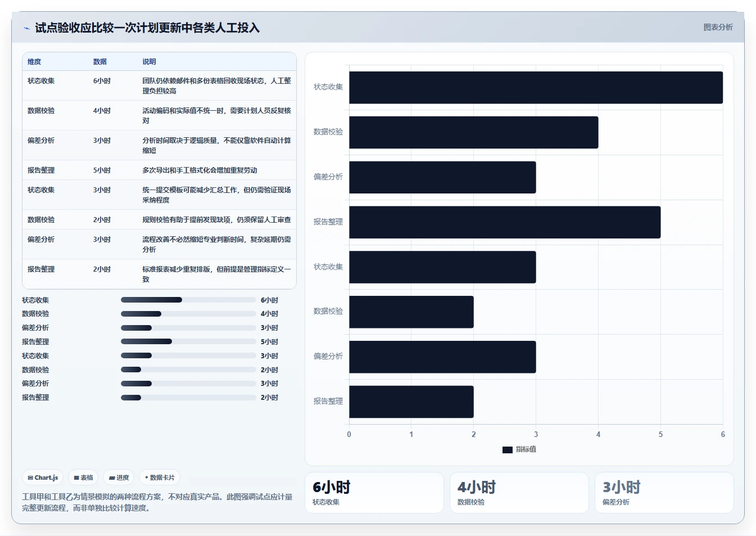Click the x-axis tick label 3
Screen dimensions: 756x536
pyautogui.click(x=536, y=434)
